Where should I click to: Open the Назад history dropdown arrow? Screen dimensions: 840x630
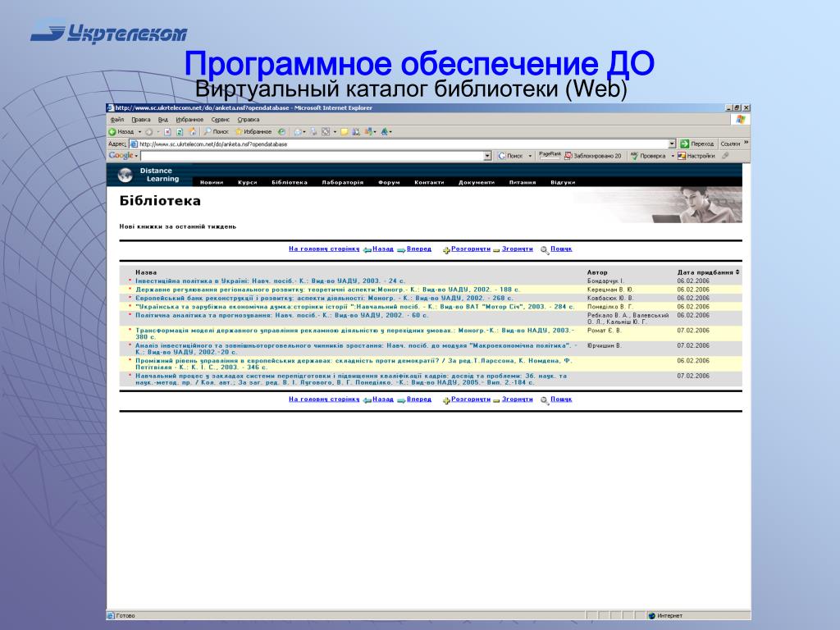point(139,132)
